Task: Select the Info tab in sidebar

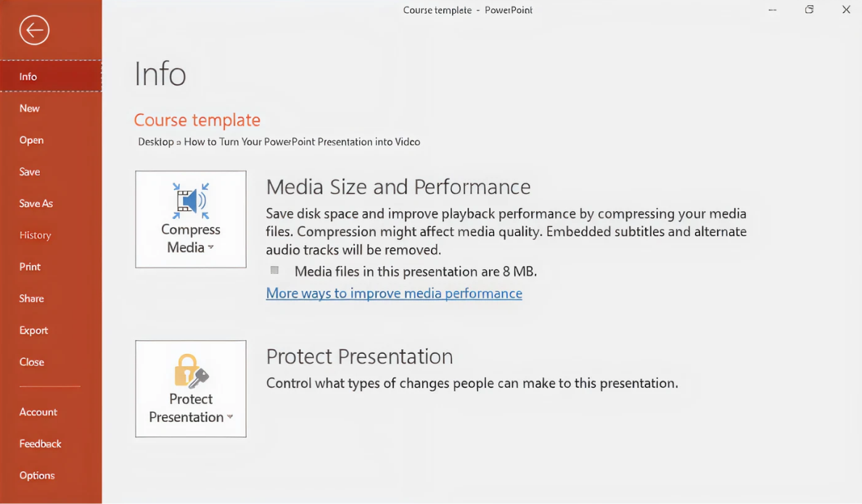Action: click(28, 76)
